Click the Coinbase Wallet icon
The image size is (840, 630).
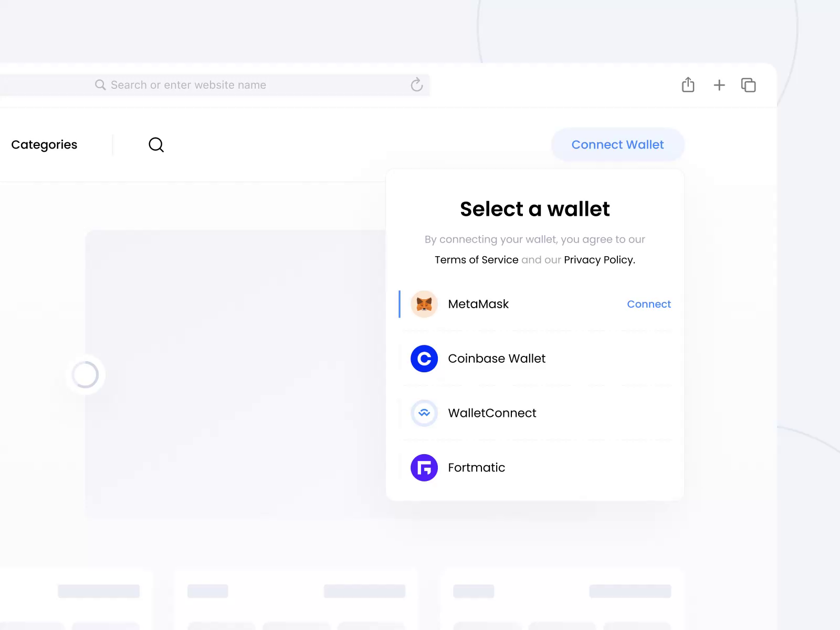click(424, 359)
